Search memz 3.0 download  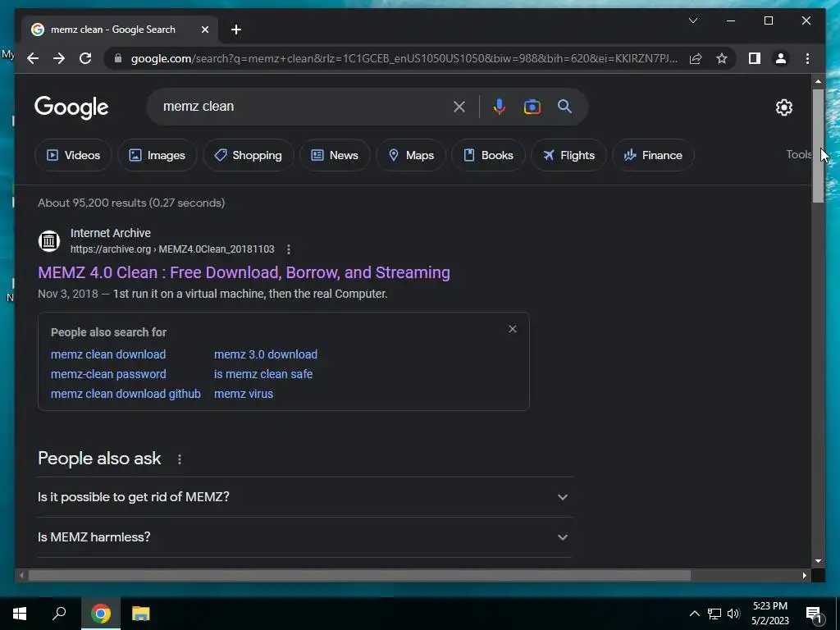(266, 354)
